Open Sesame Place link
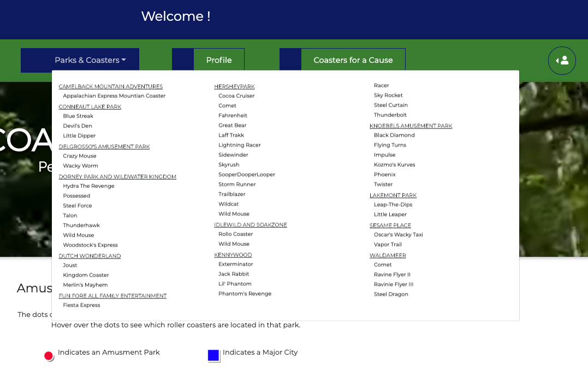This screenshot has height=376, width=588. coord(390,225)
